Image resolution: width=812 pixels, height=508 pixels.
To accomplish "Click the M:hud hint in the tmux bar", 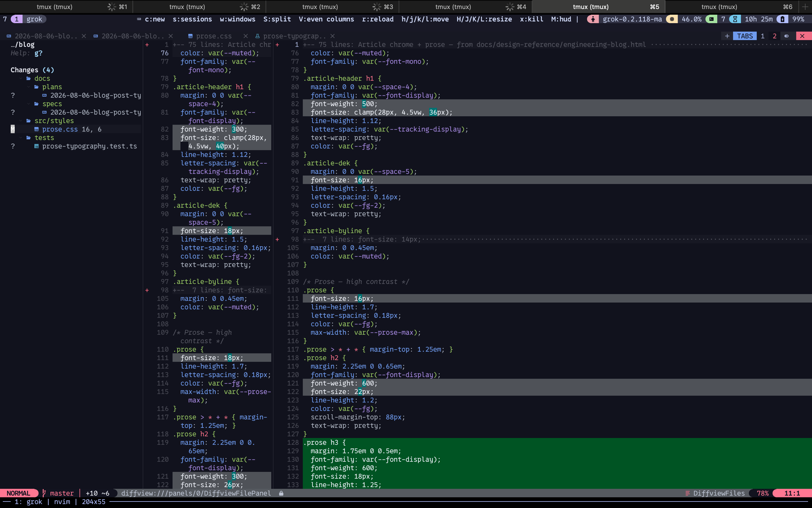I will tap(561, 19).
